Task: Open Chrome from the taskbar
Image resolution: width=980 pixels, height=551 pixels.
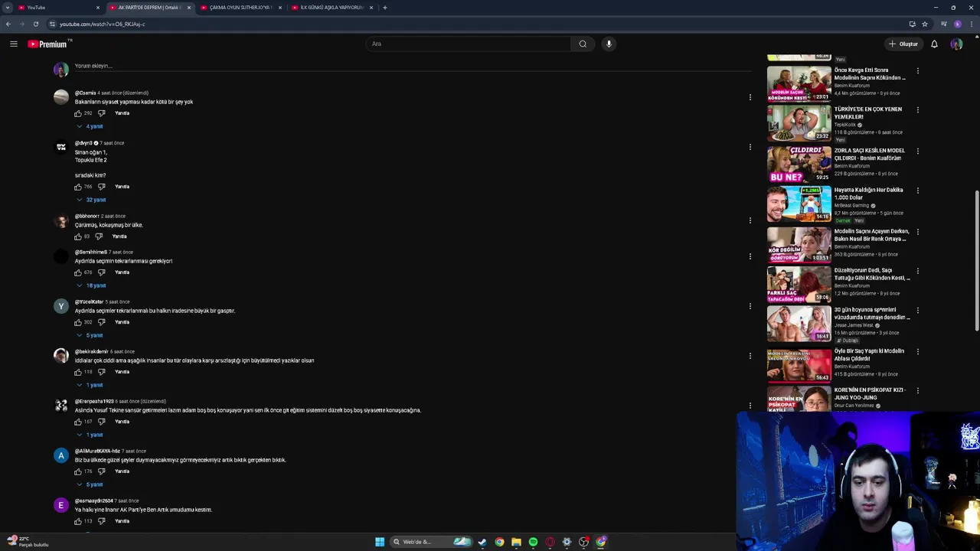Action: coord(499,542)
